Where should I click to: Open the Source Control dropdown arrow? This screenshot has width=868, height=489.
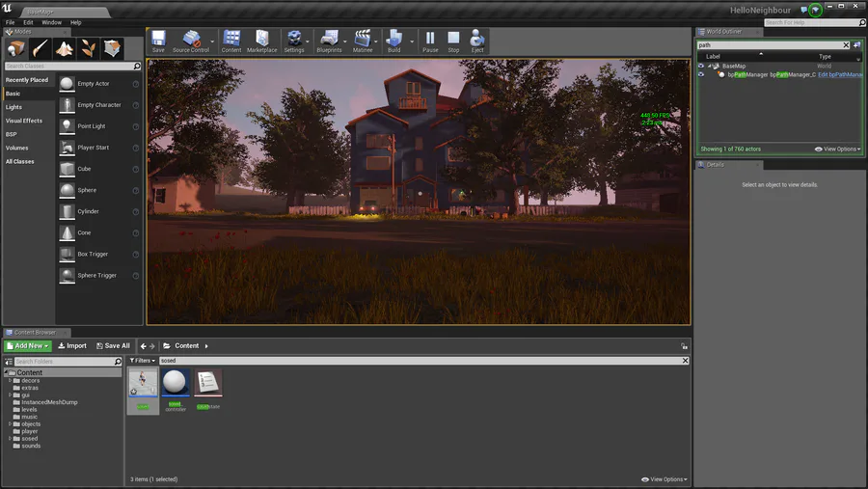(x=212, y=41)
